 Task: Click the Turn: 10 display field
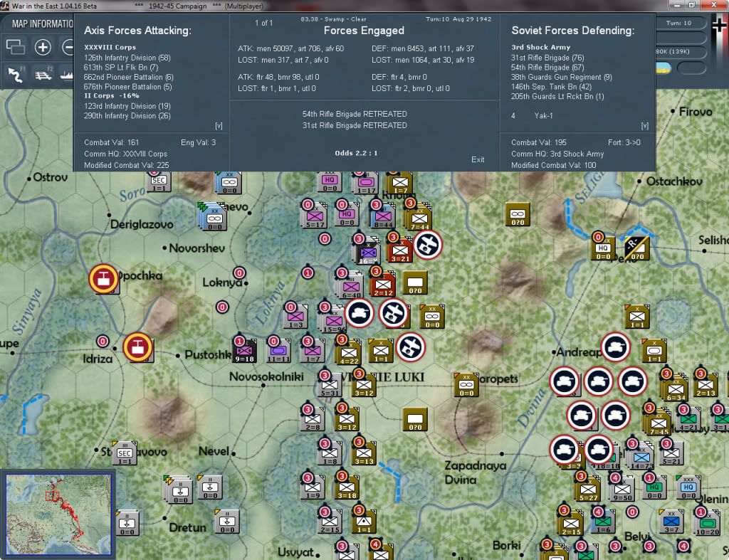coord(678,23)
